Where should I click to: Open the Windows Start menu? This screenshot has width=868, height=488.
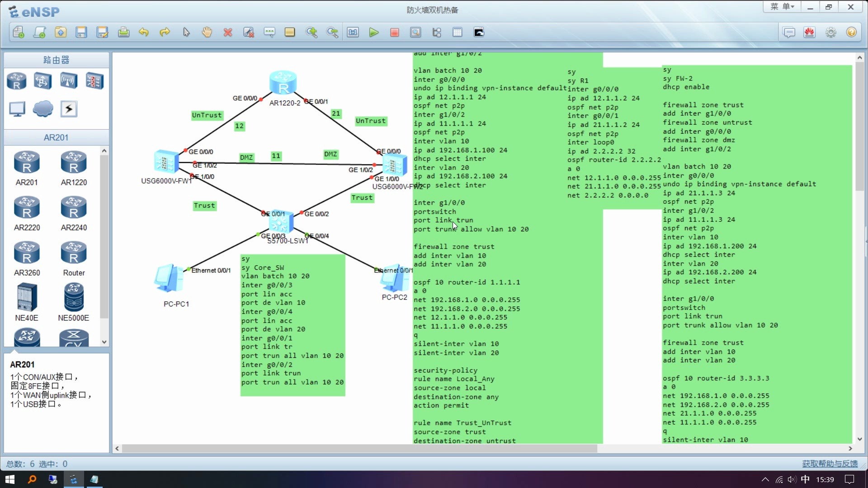10,479
